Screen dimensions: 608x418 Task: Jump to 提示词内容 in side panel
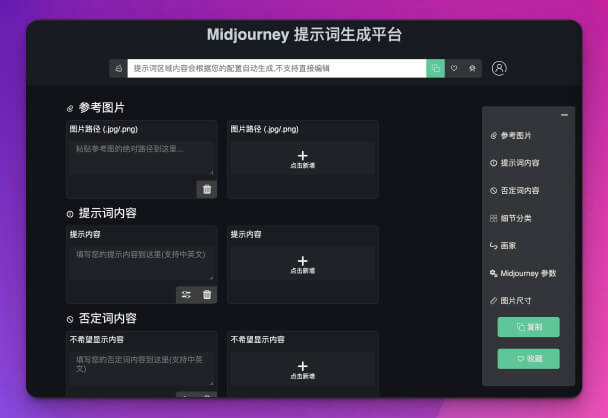coord(515,163)
